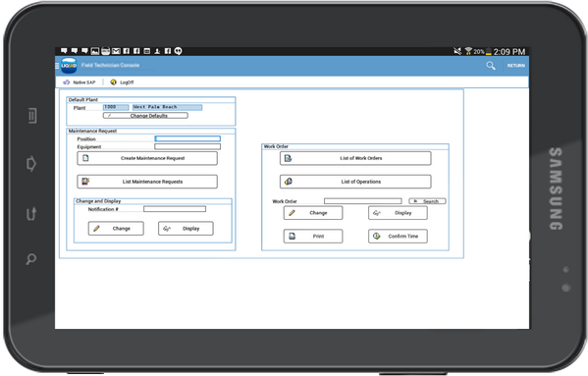Select the West Palm Beach plant name field
588x376 pixels.
coord(167,107)
